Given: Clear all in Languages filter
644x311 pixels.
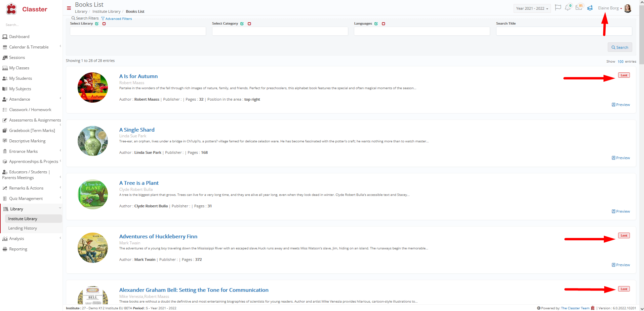Looking at the screenshot, I should coord(384,24).
